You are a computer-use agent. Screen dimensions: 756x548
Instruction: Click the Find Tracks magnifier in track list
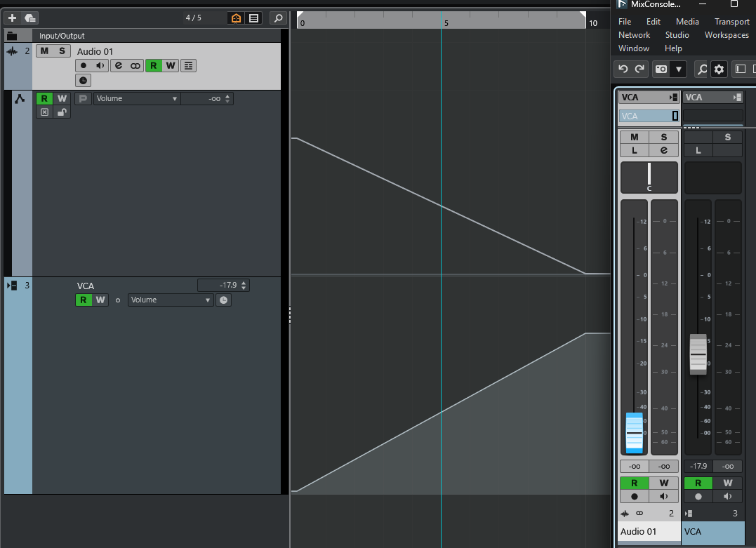[x=278, y=18]
